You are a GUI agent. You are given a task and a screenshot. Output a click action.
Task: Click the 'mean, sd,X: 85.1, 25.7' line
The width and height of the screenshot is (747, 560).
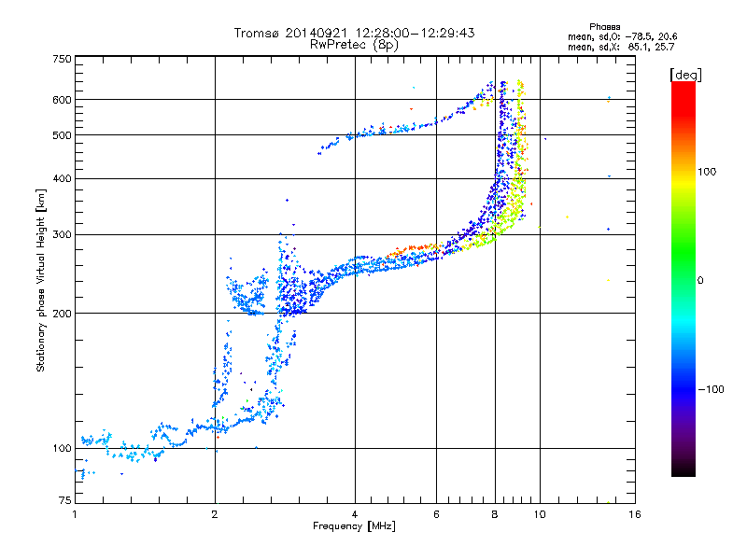621,48
